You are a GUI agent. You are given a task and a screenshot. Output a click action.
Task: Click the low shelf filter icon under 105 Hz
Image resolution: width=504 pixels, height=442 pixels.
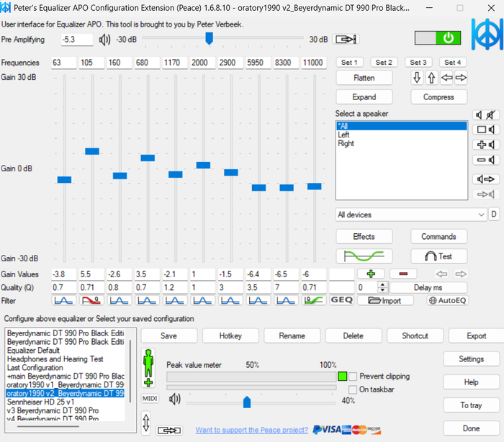91,301
